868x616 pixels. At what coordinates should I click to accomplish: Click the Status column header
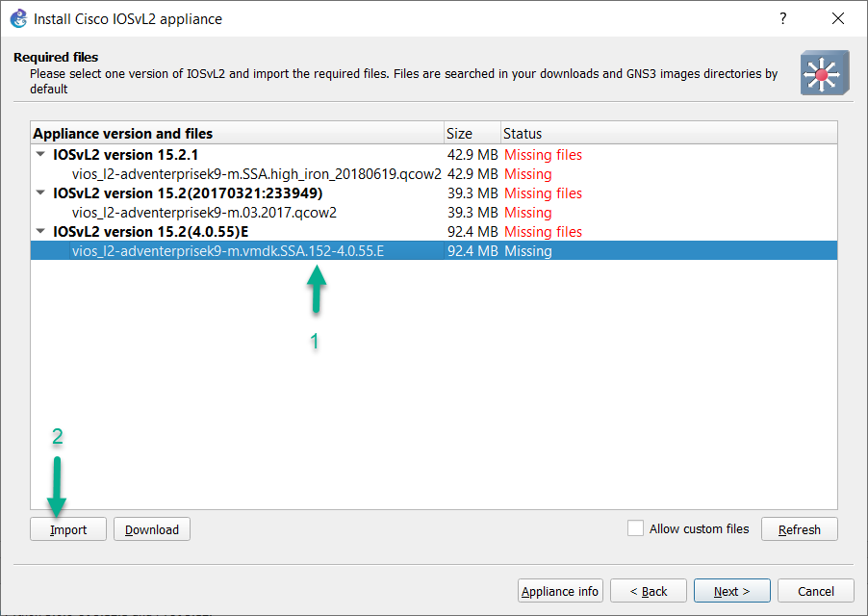pyautogui.click(x=669, y=134)
